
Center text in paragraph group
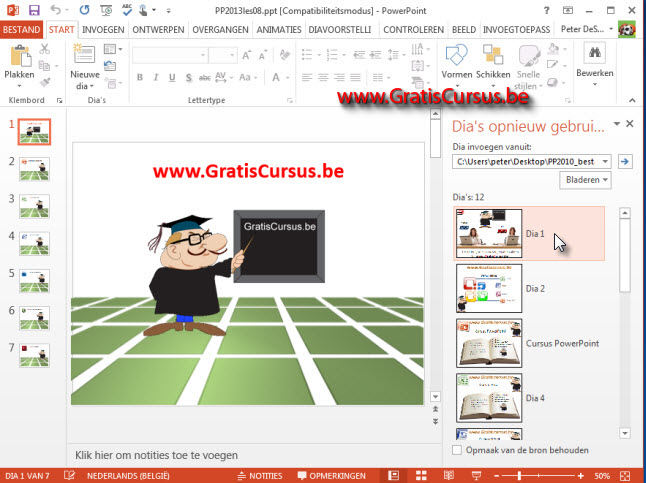point(323,77)
